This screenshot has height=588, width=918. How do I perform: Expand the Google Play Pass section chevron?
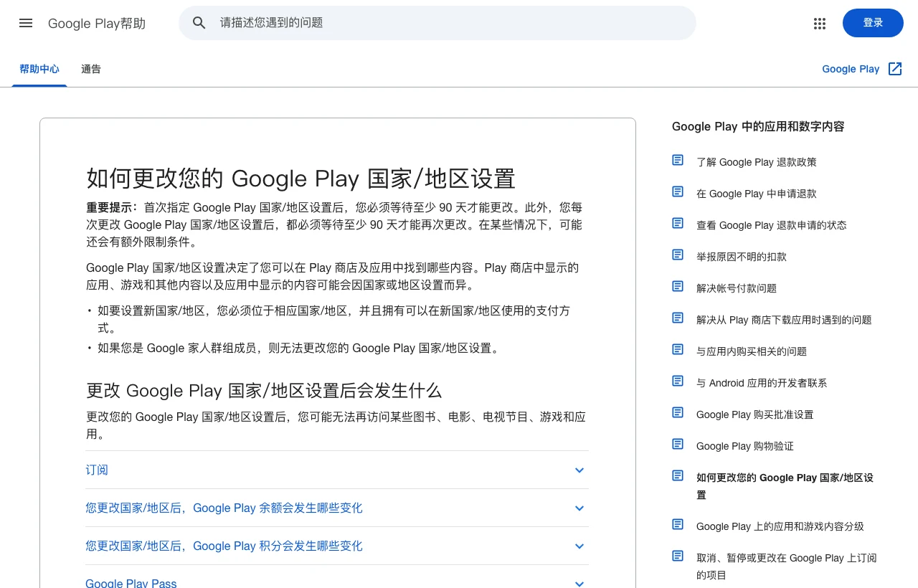[579, 584]
